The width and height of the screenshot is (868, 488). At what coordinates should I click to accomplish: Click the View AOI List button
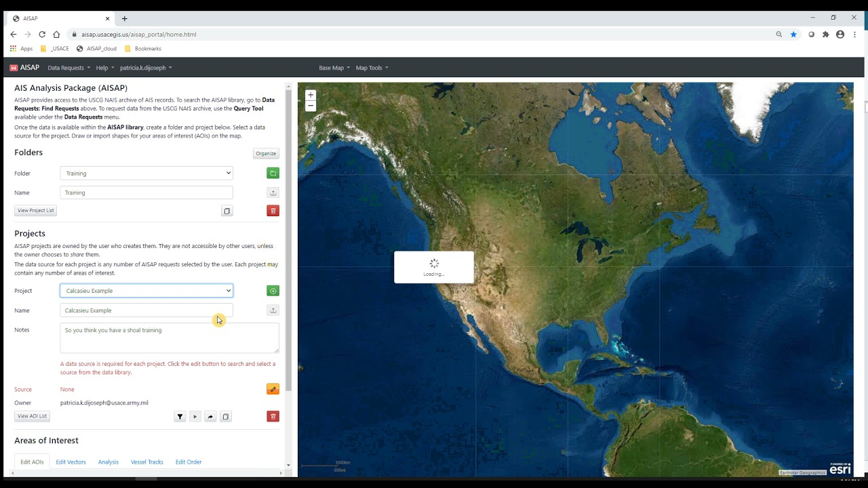[x=32, y=416]
